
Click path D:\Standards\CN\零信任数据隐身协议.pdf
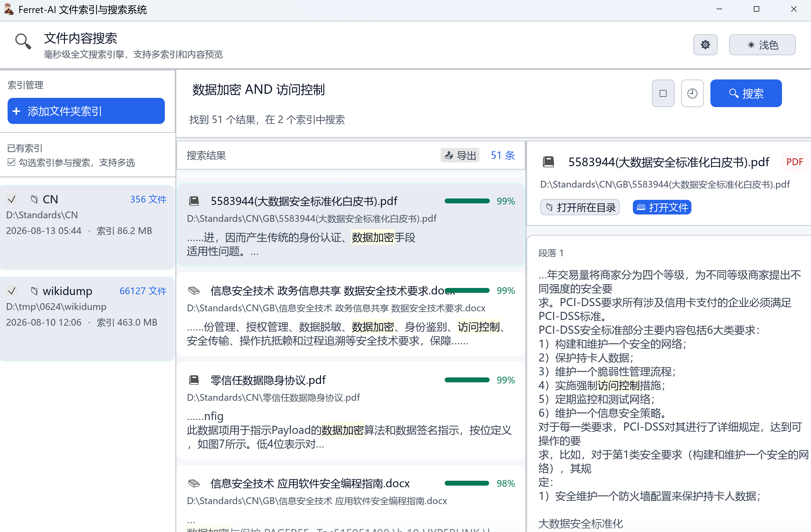coord(273,398)
